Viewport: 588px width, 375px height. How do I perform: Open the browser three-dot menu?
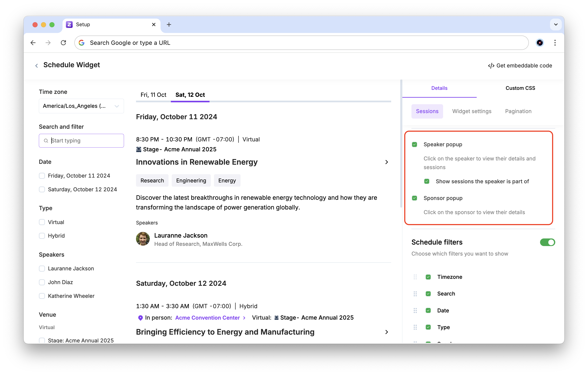(x=555, y=43)
